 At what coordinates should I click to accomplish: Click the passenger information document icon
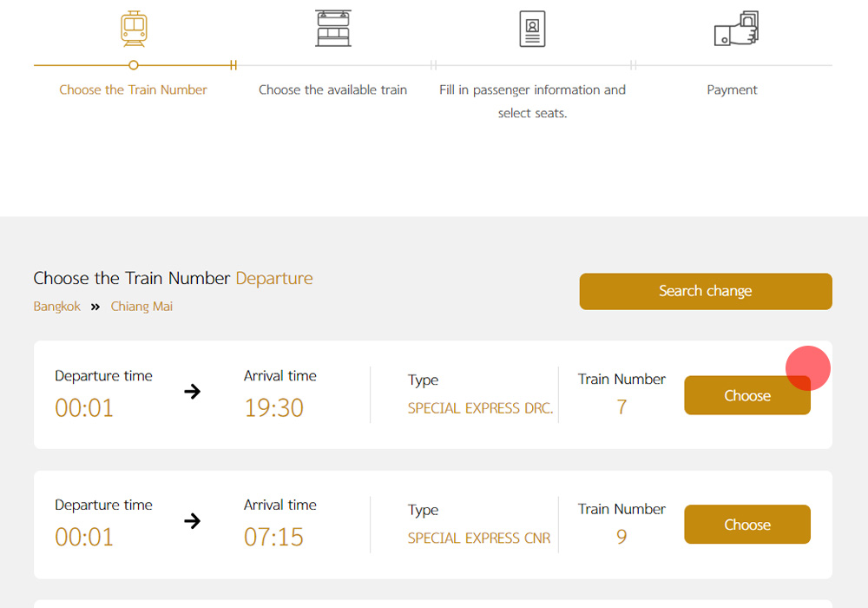[532, 28]
